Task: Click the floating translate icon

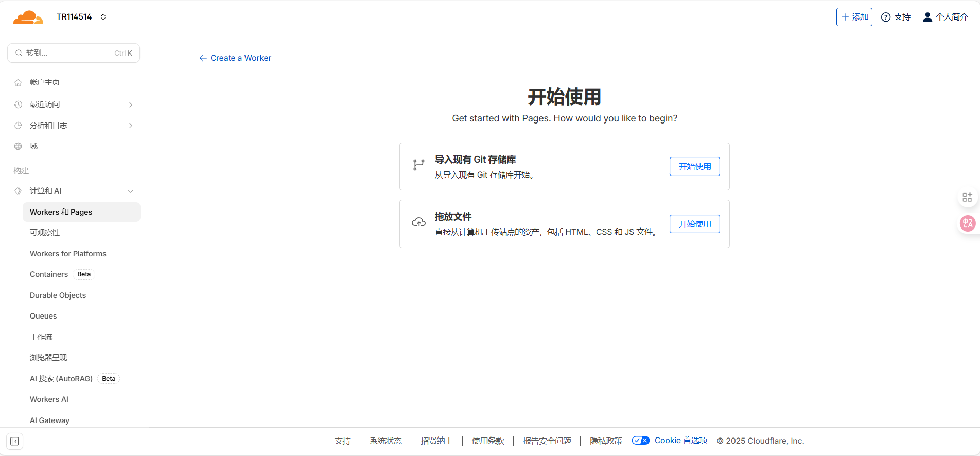Action: (x=967, y=223)
